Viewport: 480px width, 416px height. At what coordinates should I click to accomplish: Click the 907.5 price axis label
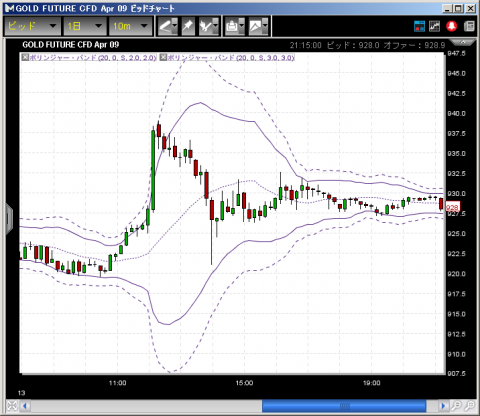[457, 374]
